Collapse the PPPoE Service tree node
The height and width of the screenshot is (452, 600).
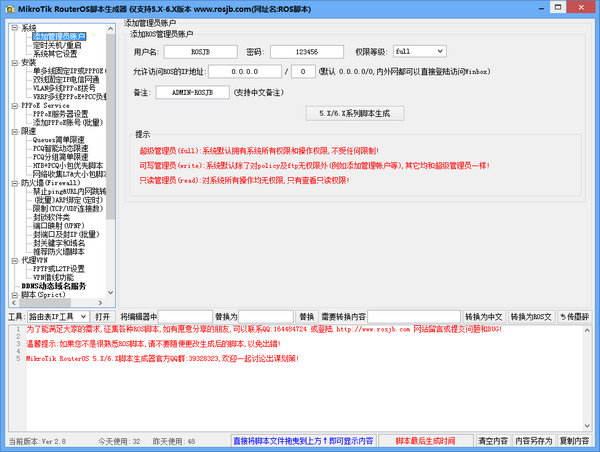[15, 105]
